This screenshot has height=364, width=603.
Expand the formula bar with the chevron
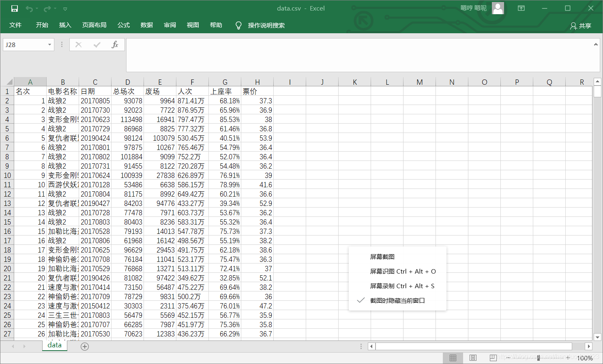click(x=596, y=44)
